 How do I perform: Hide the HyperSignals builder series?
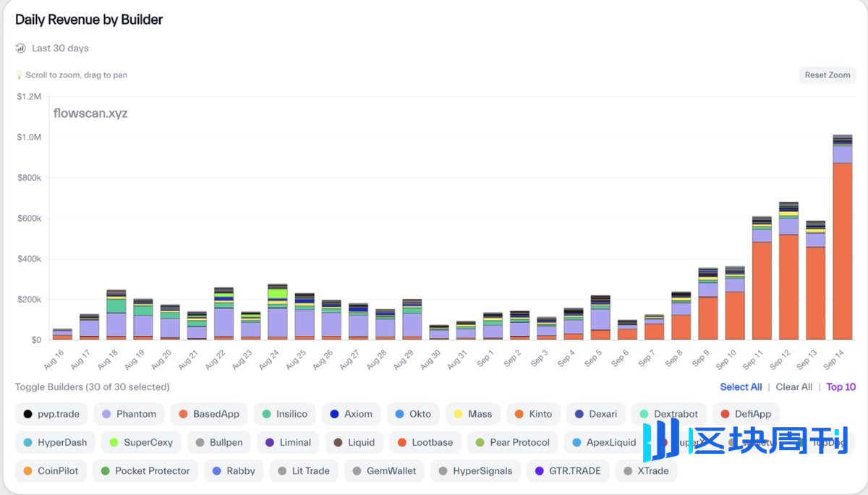(475, 470)
